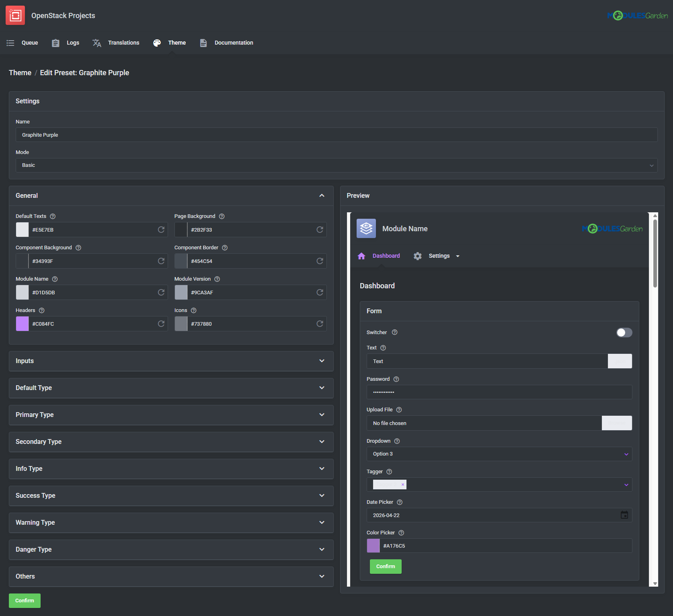This screenshot has height=616, width=673.
Task: Click the Theme breadcrumb link
Action: [20, 73]
